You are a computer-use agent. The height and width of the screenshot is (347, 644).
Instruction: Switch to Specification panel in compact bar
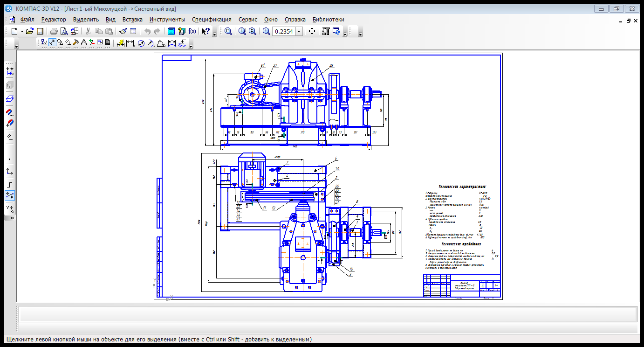(x=108, y=43)
